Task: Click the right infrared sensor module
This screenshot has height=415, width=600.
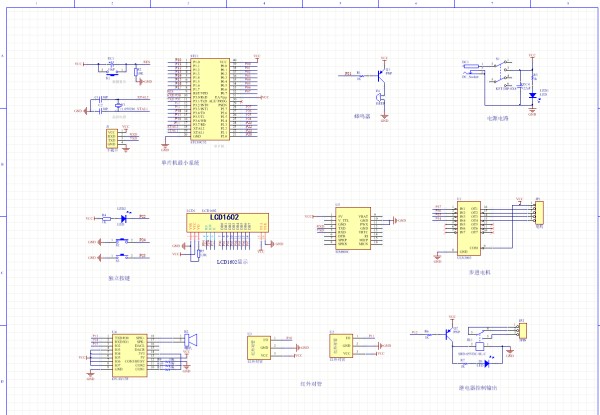Action: [341, 346]
